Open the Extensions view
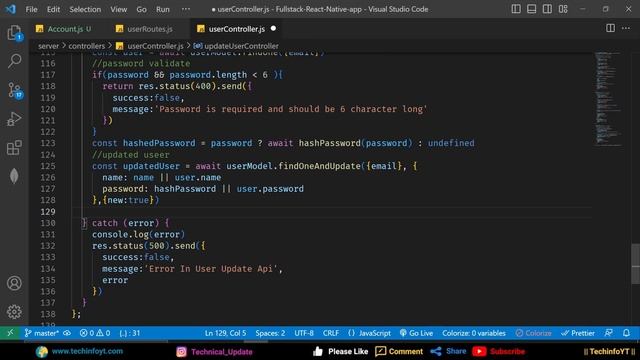This screenshot has width=640, height=360. coord(14,147)
